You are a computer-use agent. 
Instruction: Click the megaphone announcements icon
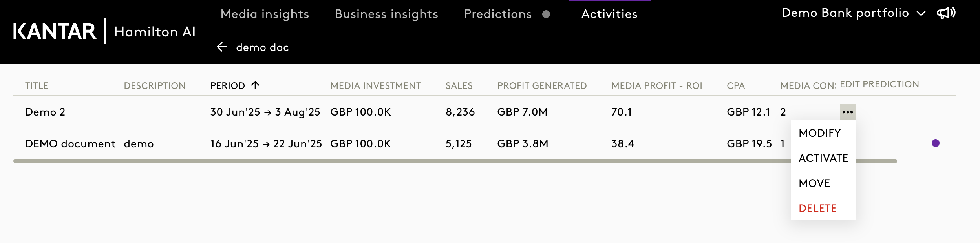pyautogui.click(x=946, y=13)
